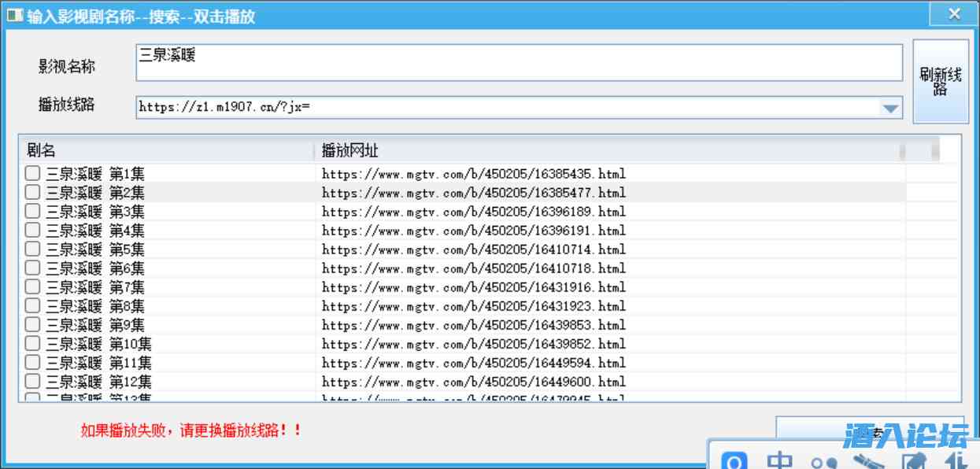Close the video search window
Image resolution: width=980 pixels, height=469 pixels.
[954, 14]
